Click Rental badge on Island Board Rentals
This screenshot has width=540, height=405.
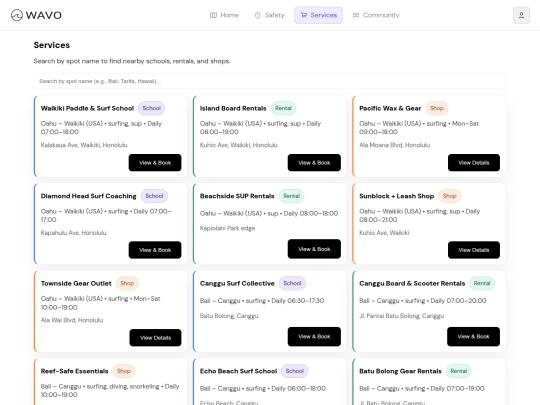click(283, 108)
